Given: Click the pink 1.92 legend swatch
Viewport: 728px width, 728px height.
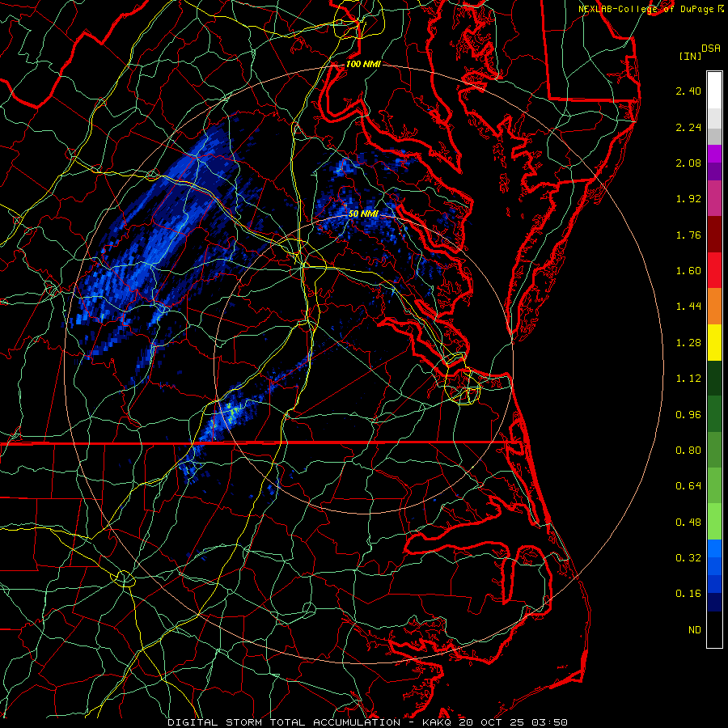Looking at the screenshot, I should tap(714, 198).
